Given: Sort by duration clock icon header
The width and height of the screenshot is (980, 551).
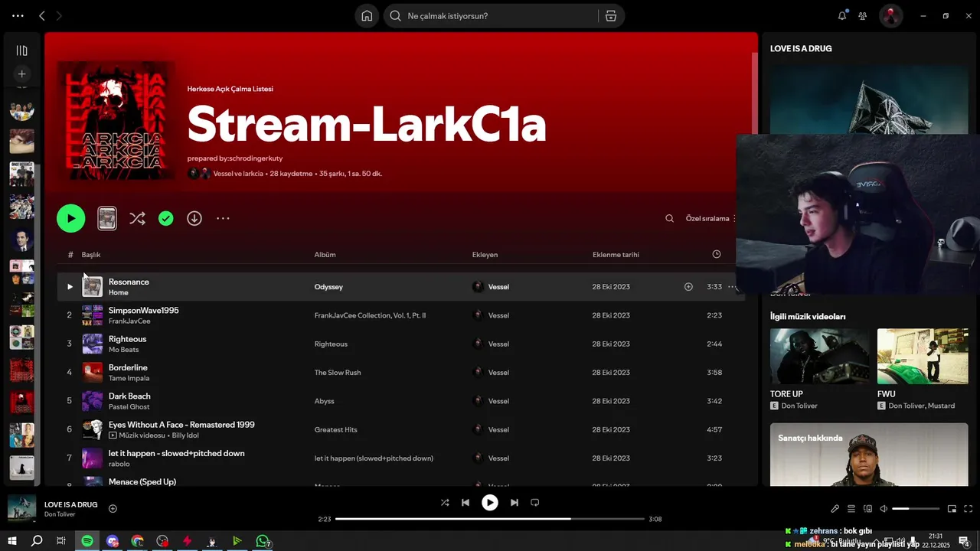Looking at the screenshot, I should point(717,254).
